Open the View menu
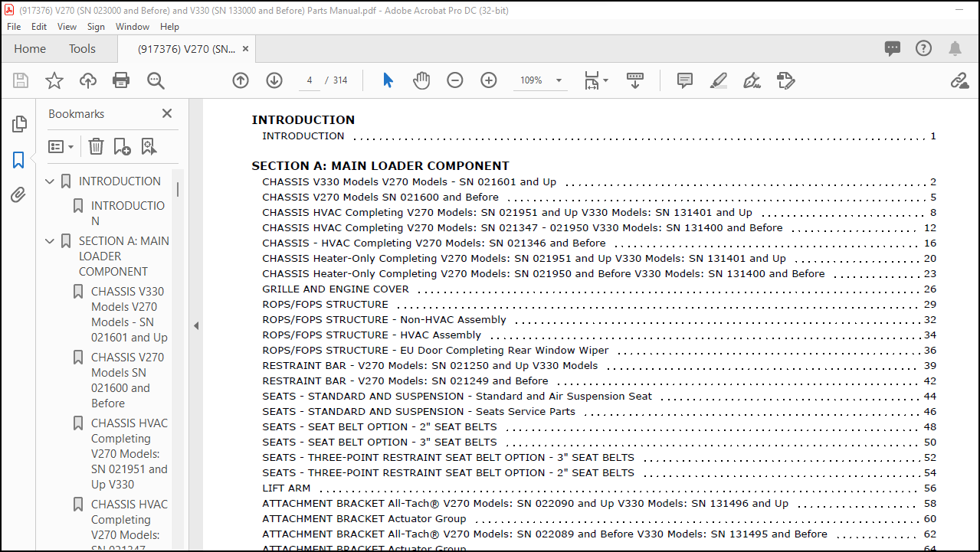The width and height of the screenshot is (980, 552). 67,26
